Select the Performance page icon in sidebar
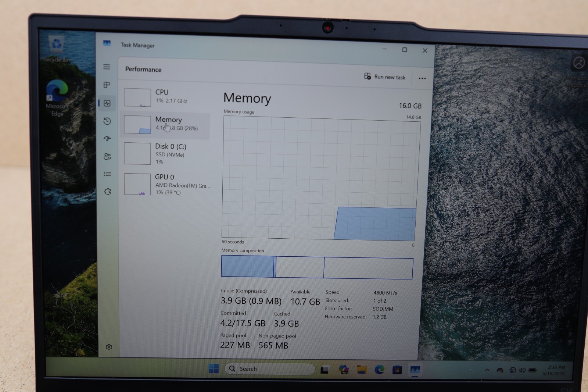 (107, 103)
